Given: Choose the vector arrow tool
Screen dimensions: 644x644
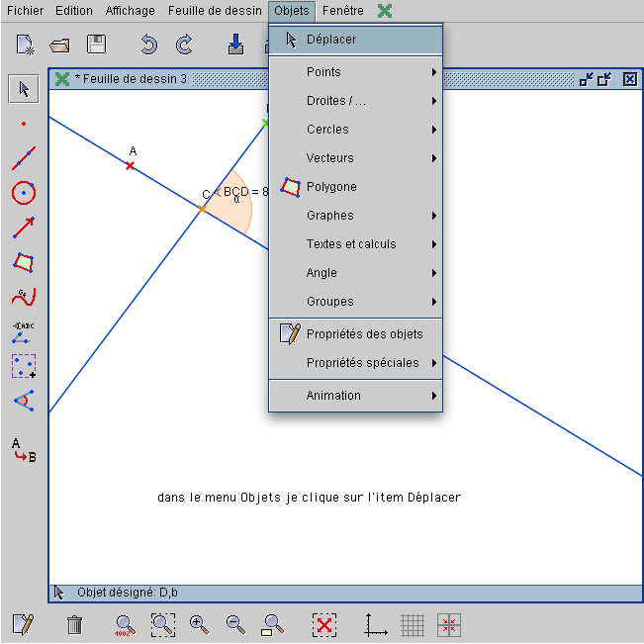Looking at the screenshot, I should (24, 228).
